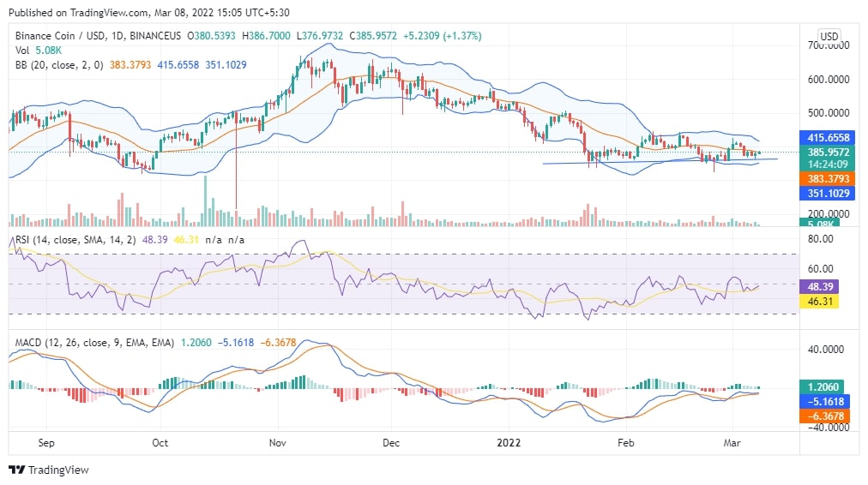Click the Vol 5.08K indicator label
This screenshot has height=485, width=868.
pyautogui.click(x=39, y=51)
